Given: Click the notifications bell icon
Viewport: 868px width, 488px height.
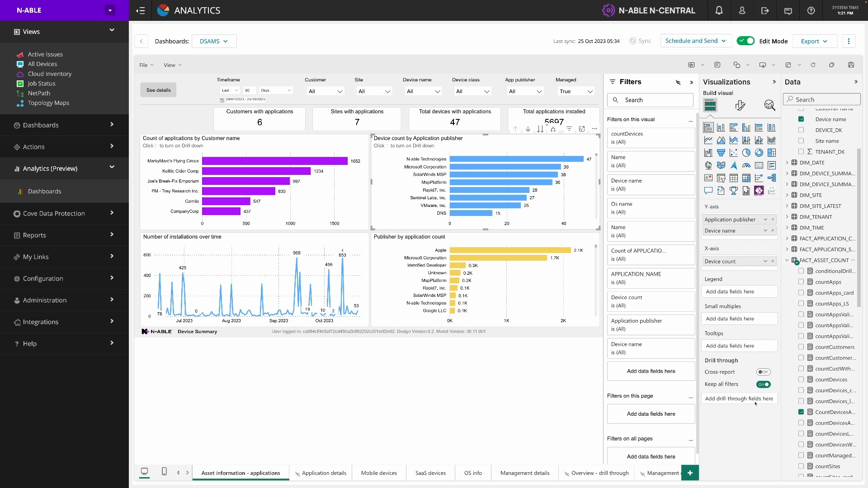Looking at the screenshot, I should (719, 10).
